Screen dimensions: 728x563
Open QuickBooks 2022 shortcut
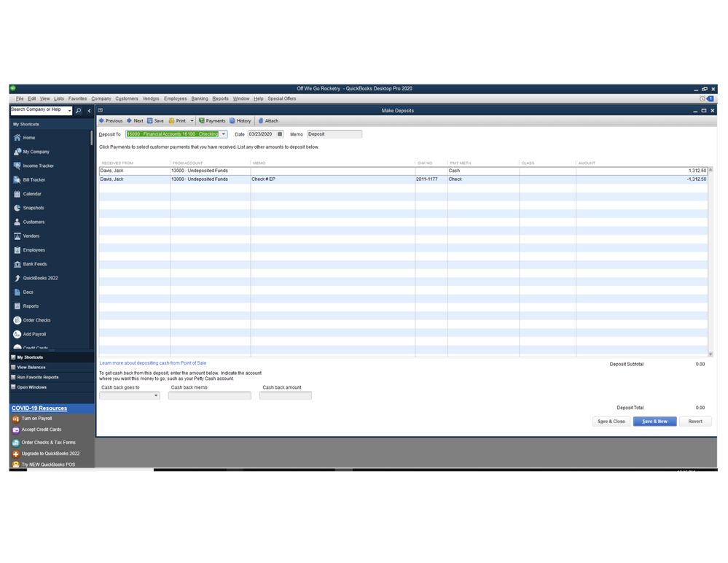pos(36,278)
